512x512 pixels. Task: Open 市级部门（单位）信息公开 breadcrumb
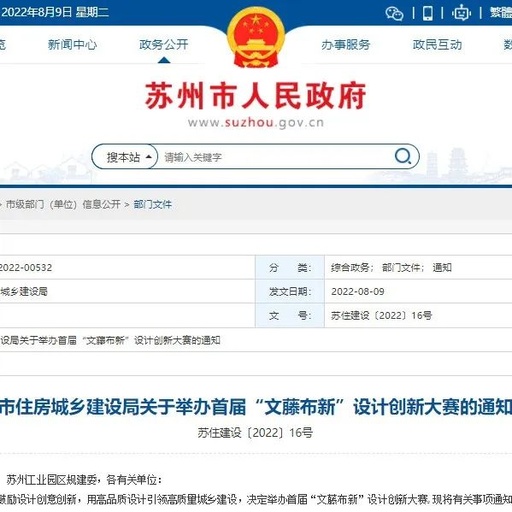click(63, 204)
